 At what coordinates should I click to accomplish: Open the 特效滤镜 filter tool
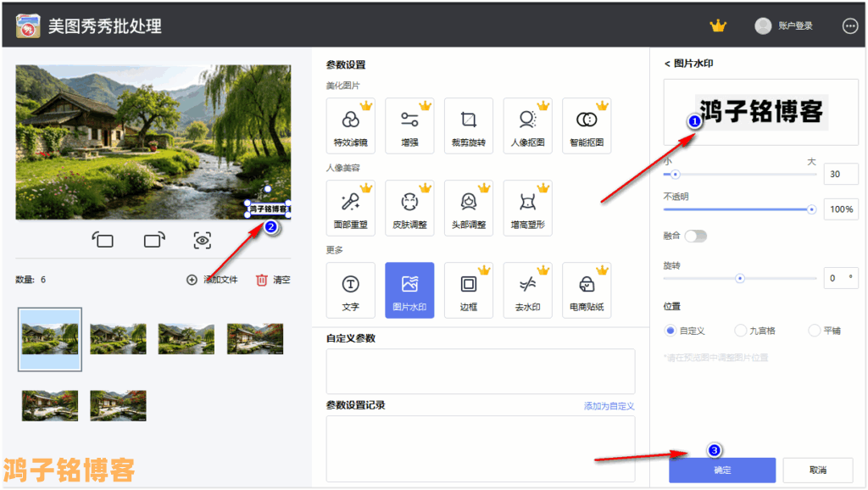pos(350,125)
